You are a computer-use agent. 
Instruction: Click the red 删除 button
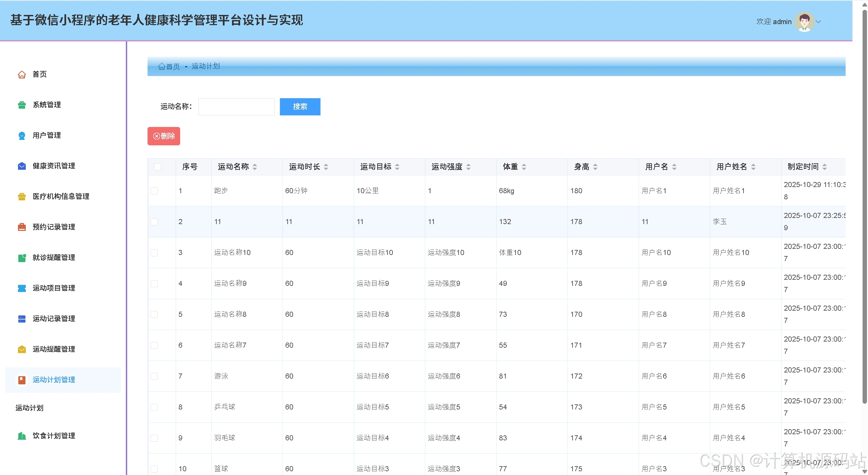coord(163,136)
